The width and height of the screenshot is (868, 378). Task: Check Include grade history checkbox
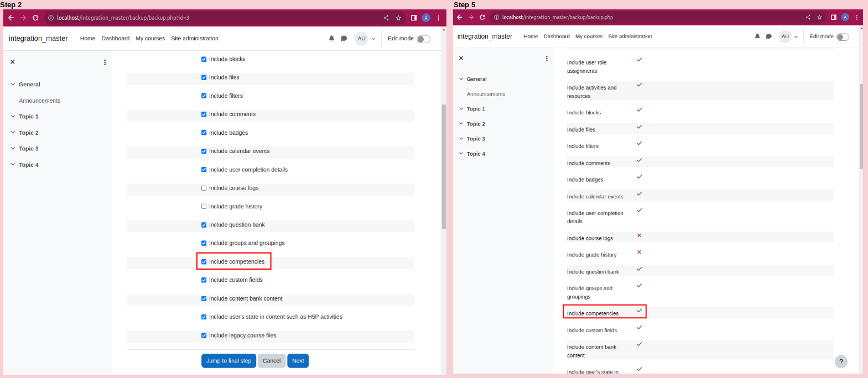pyautogui.click(x=204, y=207)
